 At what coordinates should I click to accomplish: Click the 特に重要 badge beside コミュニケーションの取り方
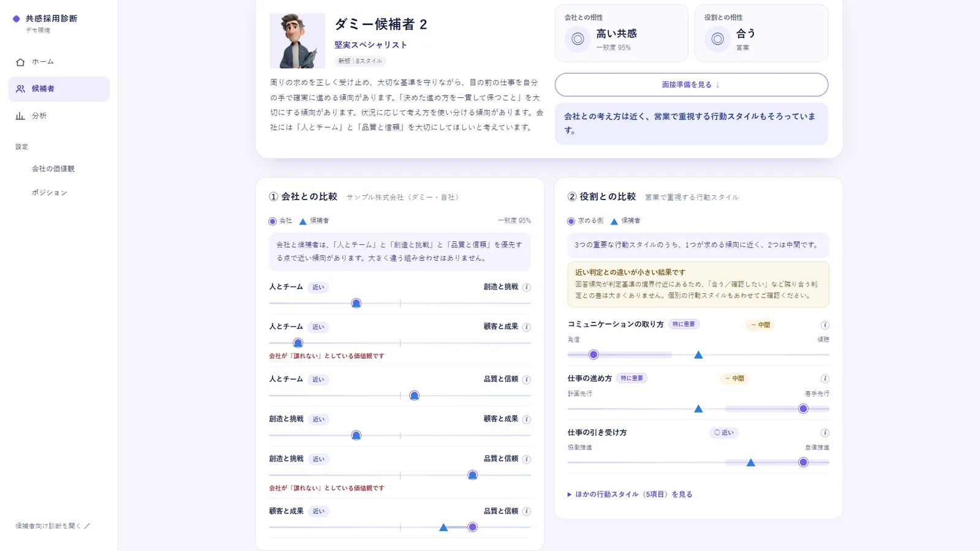(x=684, y=324)
